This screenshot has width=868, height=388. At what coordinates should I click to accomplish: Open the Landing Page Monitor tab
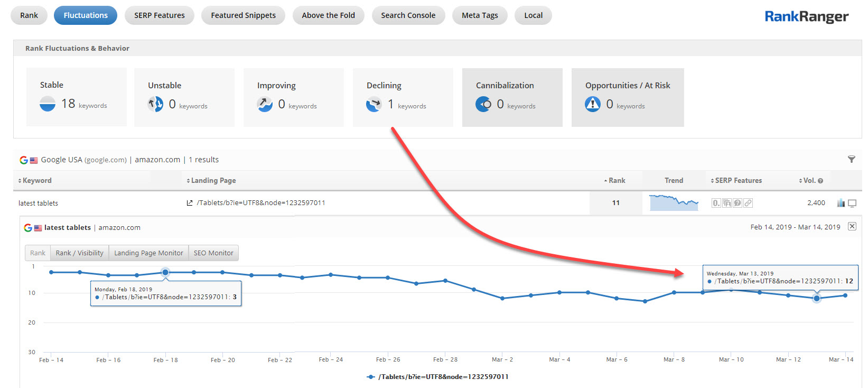(x=148, y=253)
